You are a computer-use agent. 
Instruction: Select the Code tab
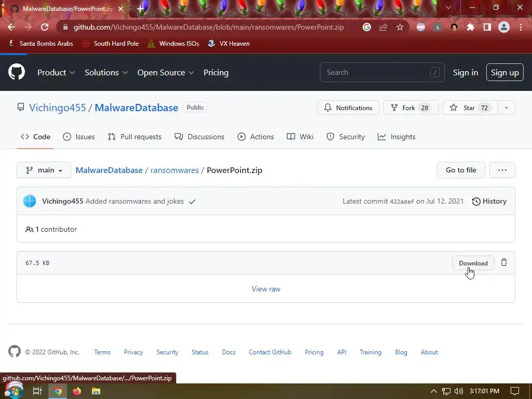(x=35, y=137)
